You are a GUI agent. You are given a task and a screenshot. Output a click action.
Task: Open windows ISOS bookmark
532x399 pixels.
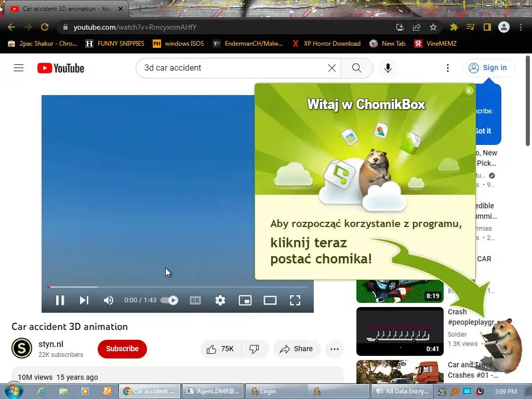pos(179,44)
